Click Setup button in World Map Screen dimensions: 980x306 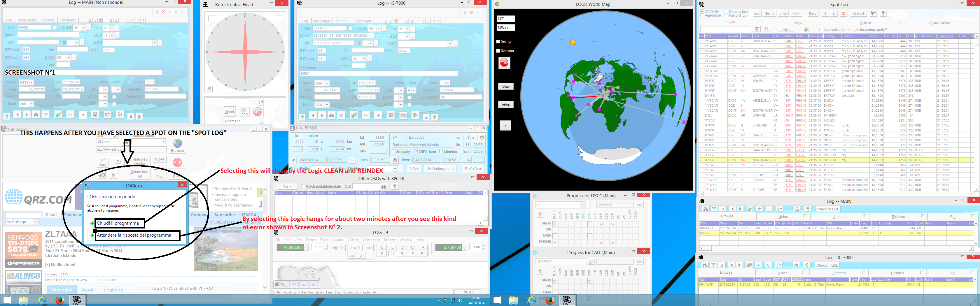[505, 104]
